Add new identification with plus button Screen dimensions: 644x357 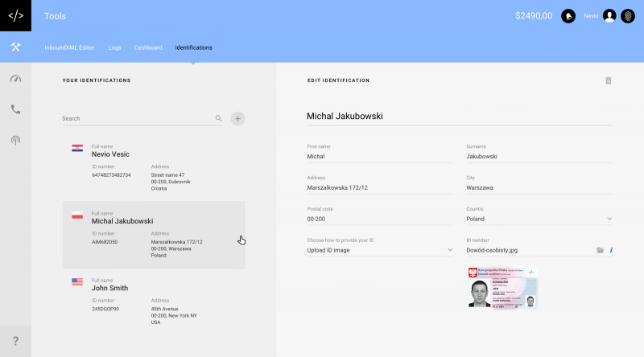pyautogui.click(x=237, y=118)
